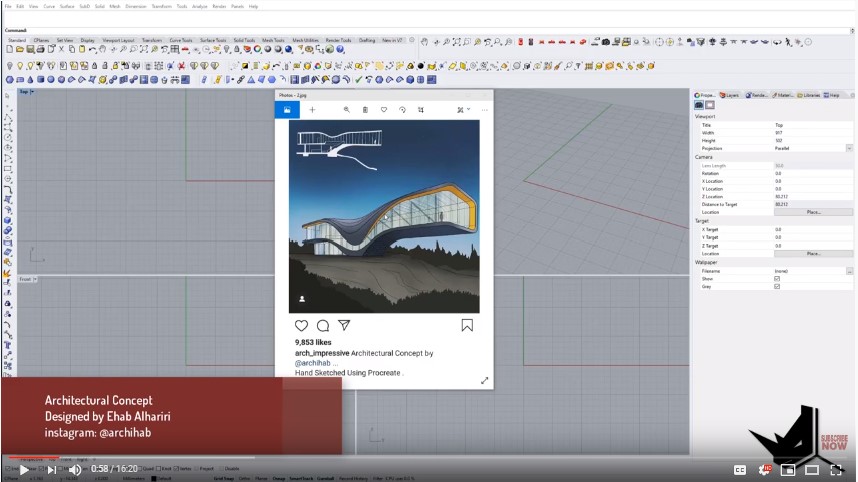Open Top viewport title dropdown arrow
The width and height of the screenshot is (858, 482).
[x=32, y=92]
